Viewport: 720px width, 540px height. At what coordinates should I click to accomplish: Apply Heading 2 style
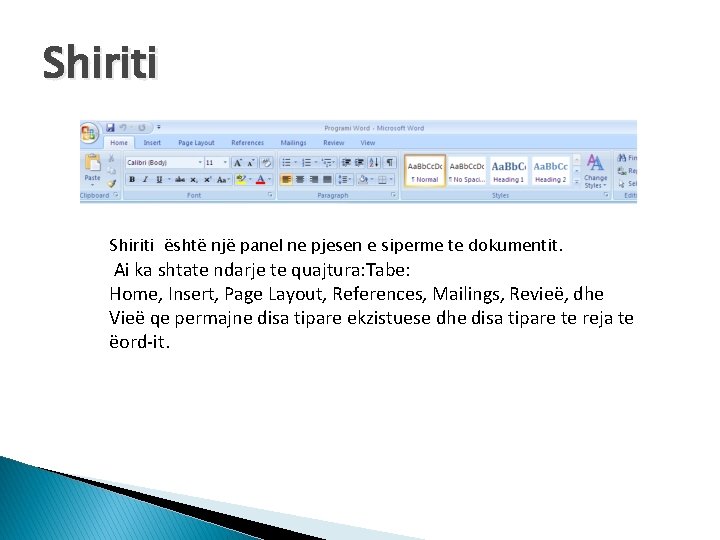551,171
